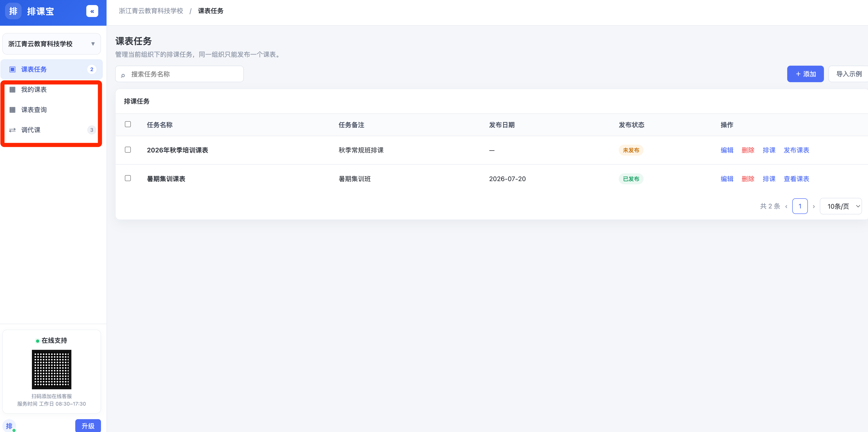The height and width of the screenshot is (432, 868).
Task: Click the 排课宝 logo icon
Action: click(13, 11)
